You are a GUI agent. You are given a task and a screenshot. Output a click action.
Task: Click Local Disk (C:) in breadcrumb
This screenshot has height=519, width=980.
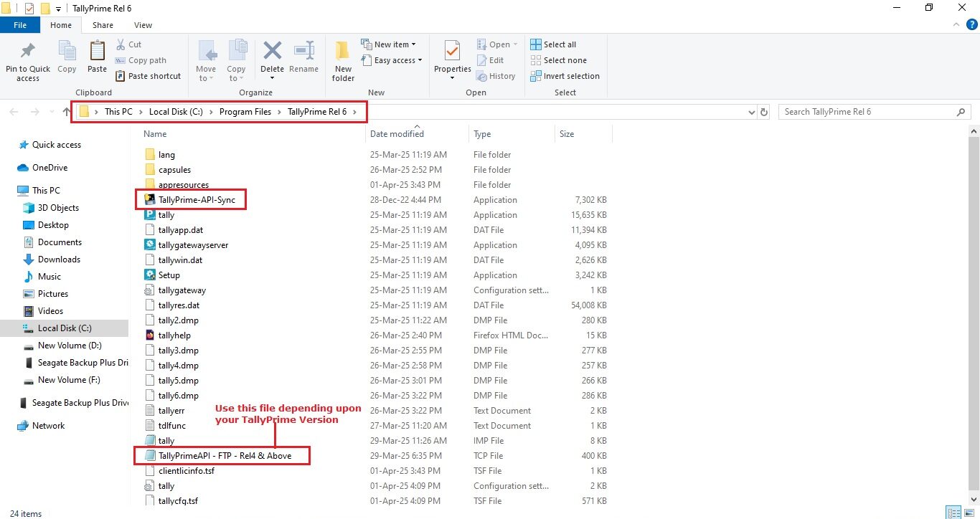176,112
